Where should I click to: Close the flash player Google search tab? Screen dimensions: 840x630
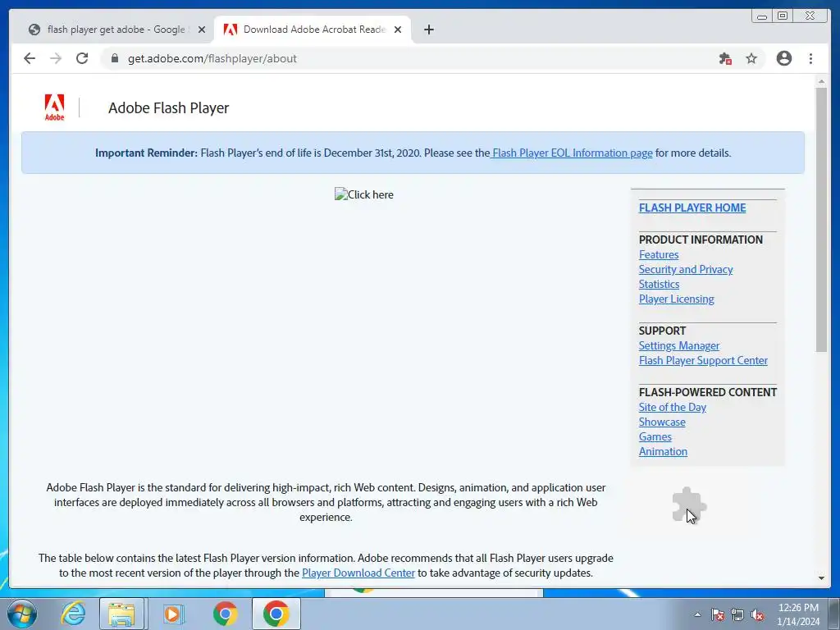click(202, 30)
